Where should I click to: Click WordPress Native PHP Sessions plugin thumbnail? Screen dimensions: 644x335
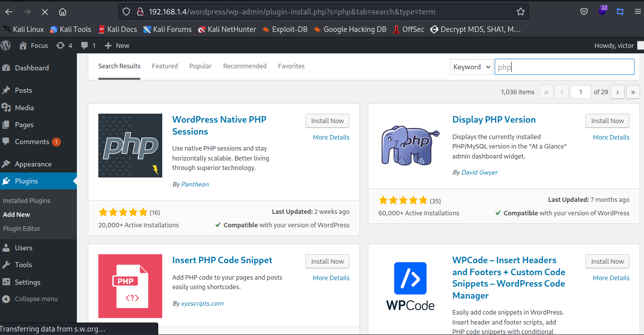point(130,146)
